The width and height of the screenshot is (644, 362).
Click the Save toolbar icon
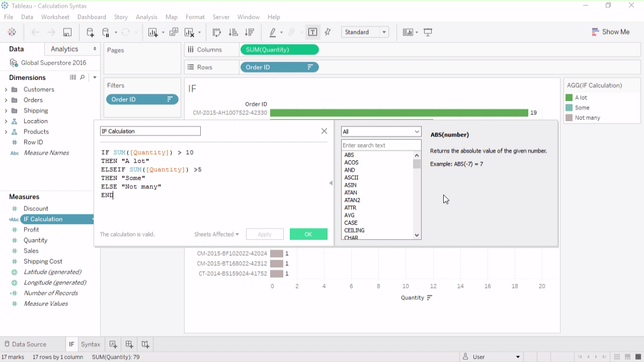tap(67, 32)
